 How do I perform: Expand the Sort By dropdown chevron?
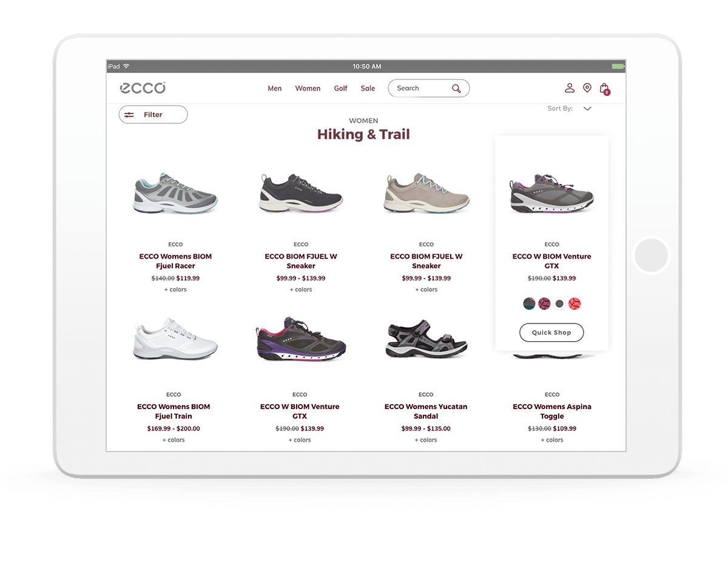point(587,109)
